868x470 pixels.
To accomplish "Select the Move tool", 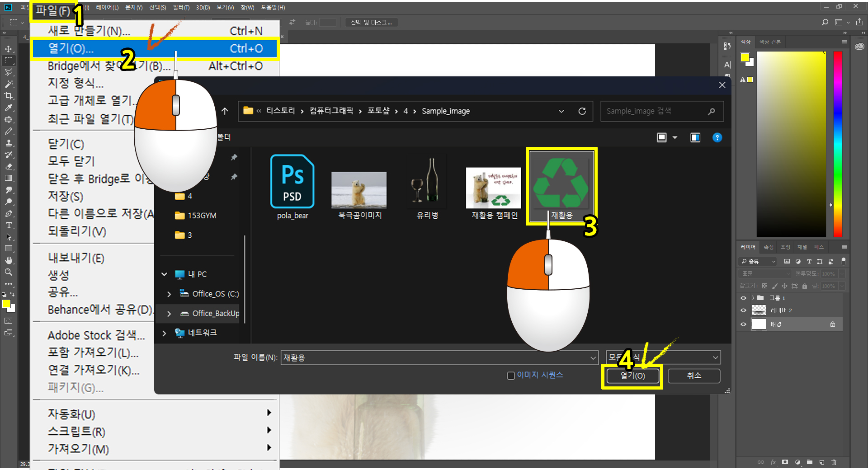I will [9, 49].
